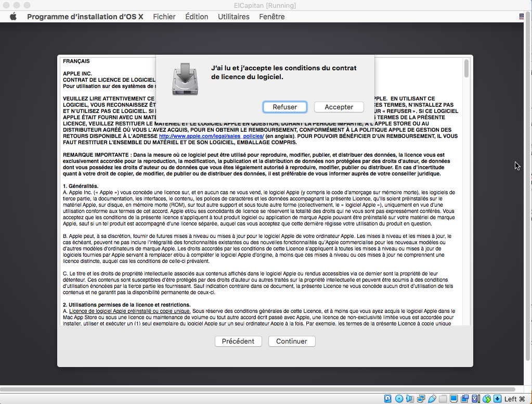This screenshot has width=532, height=404.
Task: Click the input language flag icon
Action: point(522,16)
